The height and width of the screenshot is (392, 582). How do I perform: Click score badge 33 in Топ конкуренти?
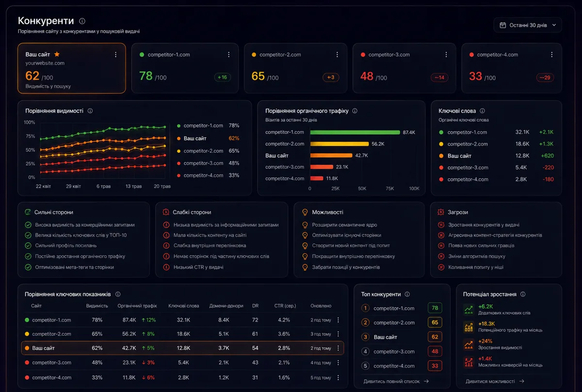click(435, 366)
